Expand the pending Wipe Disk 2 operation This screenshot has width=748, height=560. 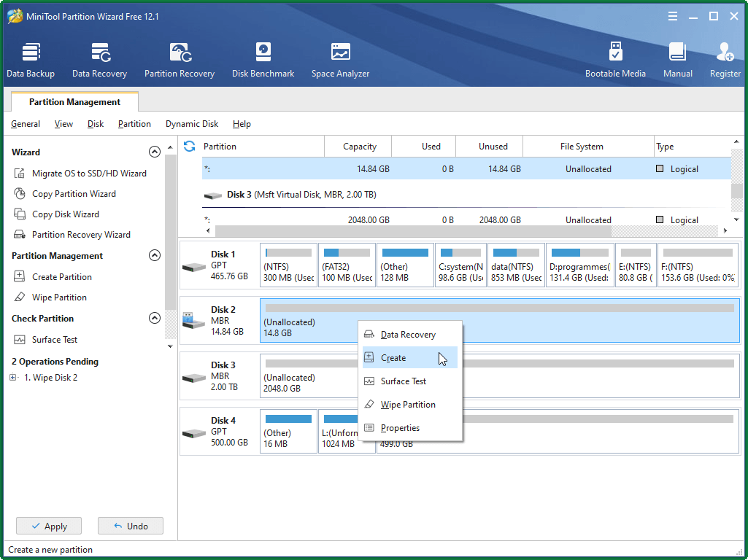[13, 377]
